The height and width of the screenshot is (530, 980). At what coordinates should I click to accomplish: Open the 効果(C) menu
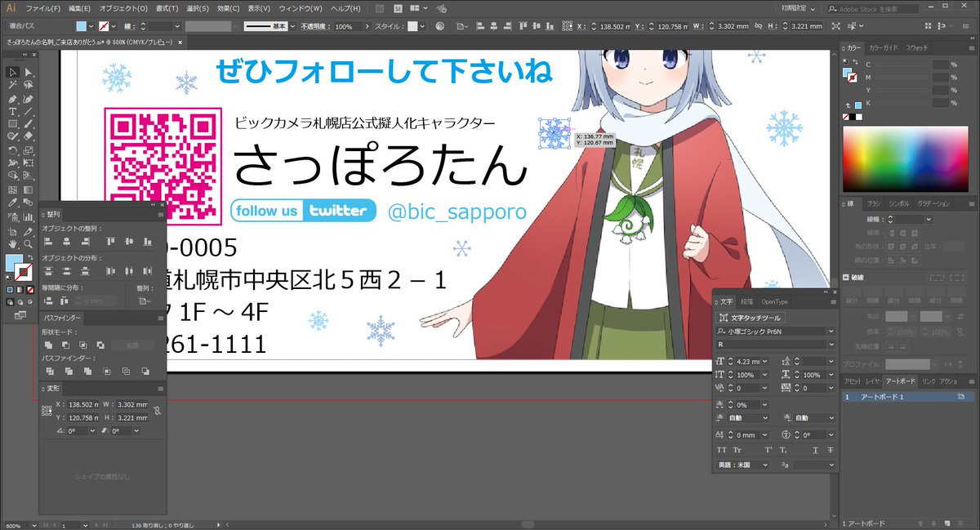point(228,8)
